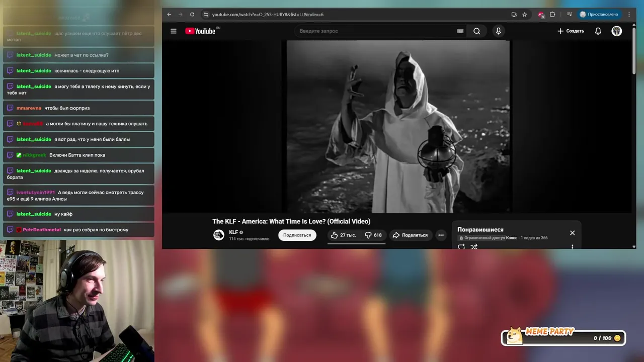This screenshot has height=362, width=644.
Task: Open YouTube notifications bell
Action: coord(598,31)
